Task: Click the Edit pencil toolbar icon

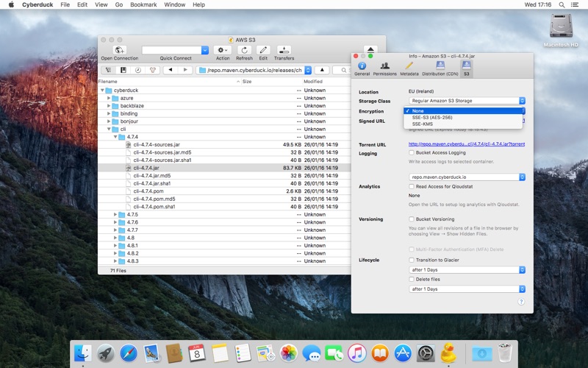Action: point(263,50)
